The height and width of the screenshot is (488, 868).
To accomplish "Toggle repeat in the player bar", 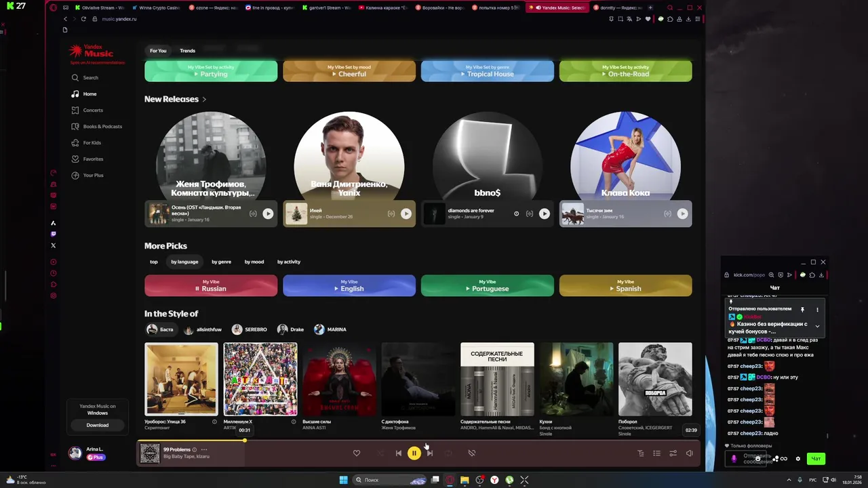I will pyautogui.click(x=448, y=453).
